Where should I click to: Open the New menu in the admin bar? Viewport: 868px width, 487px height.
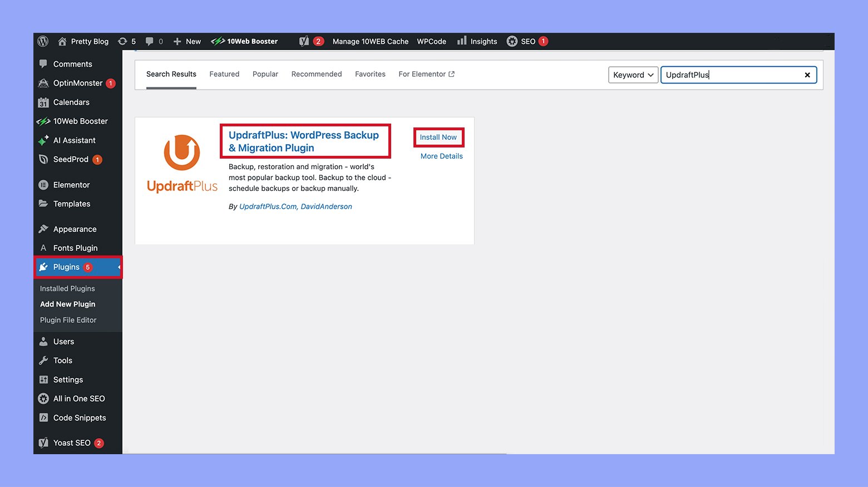click(187, 41)
